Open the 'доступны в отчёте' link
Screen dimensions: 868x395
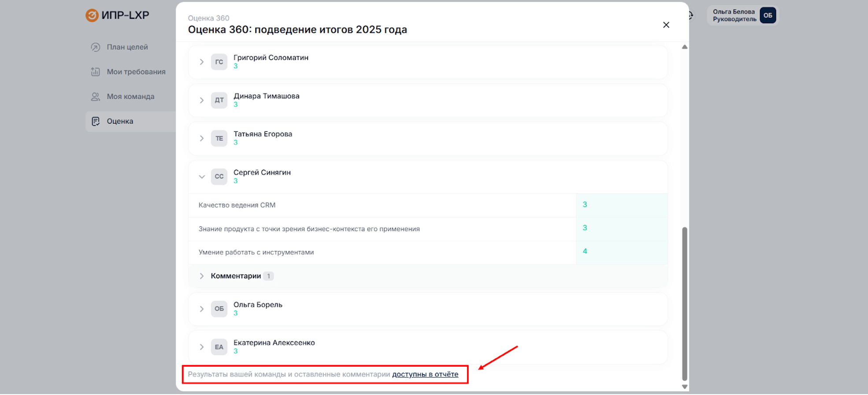tap(425, 374)
